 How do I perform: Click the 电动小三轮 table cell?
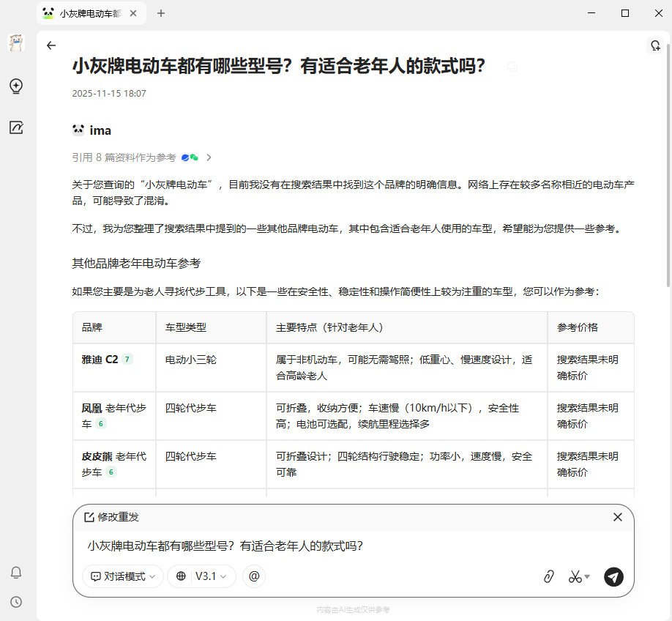[211, 368]
